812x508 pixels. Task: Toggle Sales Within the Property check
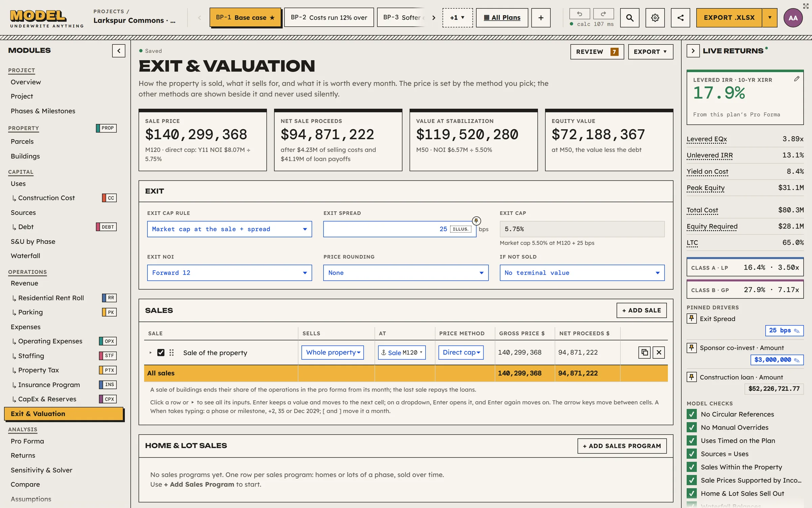point(692,467)
